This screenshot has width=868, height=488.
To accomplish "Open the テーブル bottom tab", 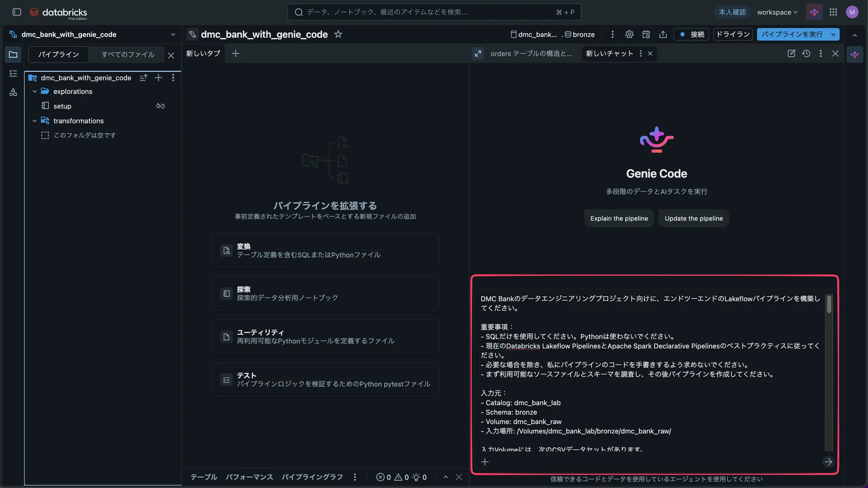I will click(204, 477).
